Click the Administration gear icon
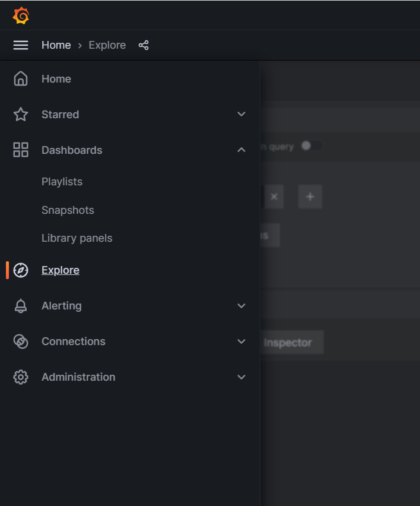Screen dimensions: 420x506 (x=21, y=377)
